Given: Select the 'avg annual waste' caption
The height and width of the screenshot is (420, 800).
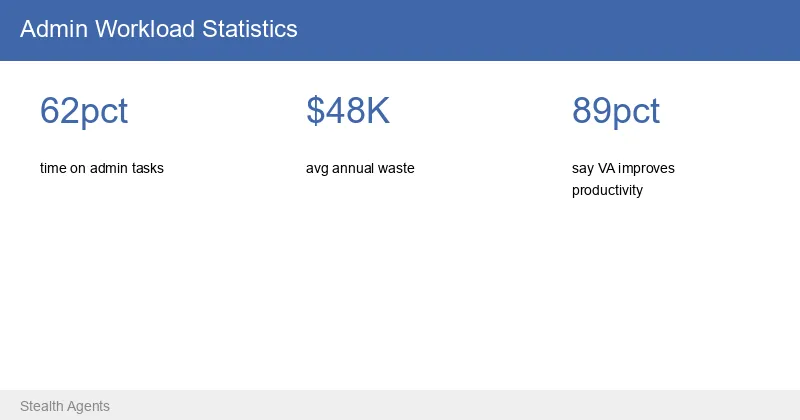Looking at the screenshot, I should (360, 168).
